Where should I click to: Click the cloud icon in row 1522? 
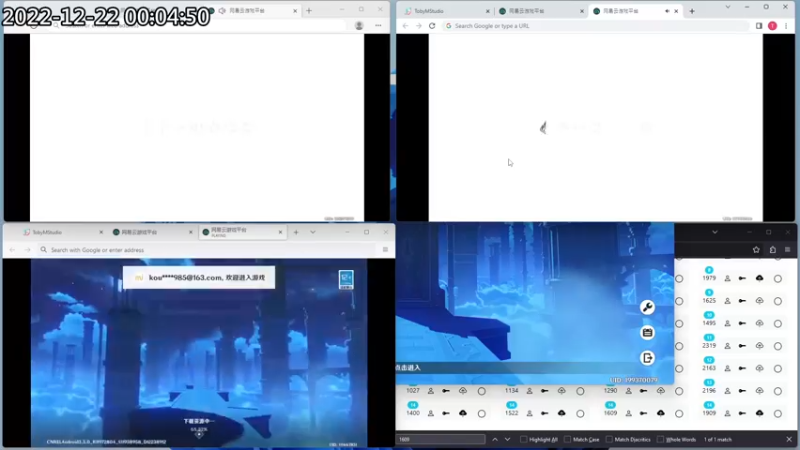click(562, 413)
